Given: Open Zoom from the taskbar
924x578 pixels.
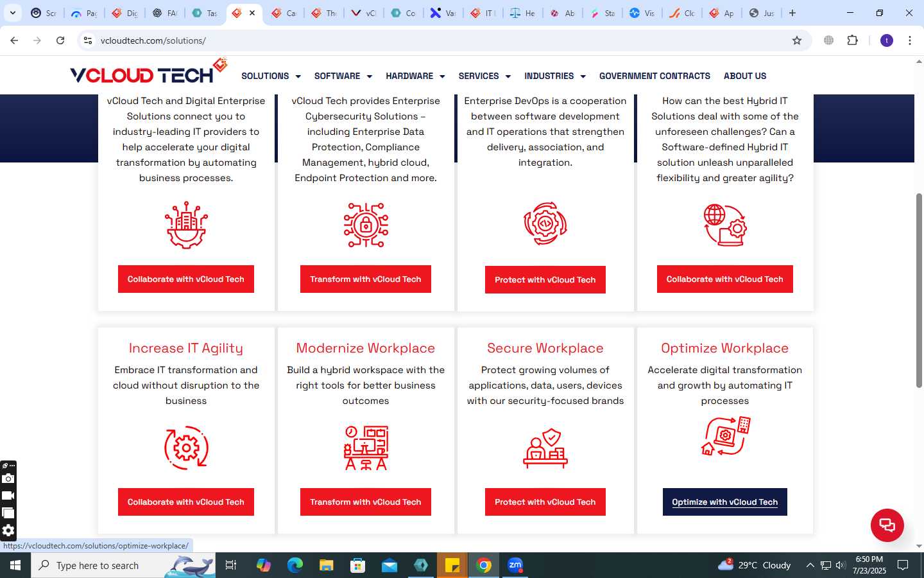Looking at the screenshot, I should pos(515,565).
